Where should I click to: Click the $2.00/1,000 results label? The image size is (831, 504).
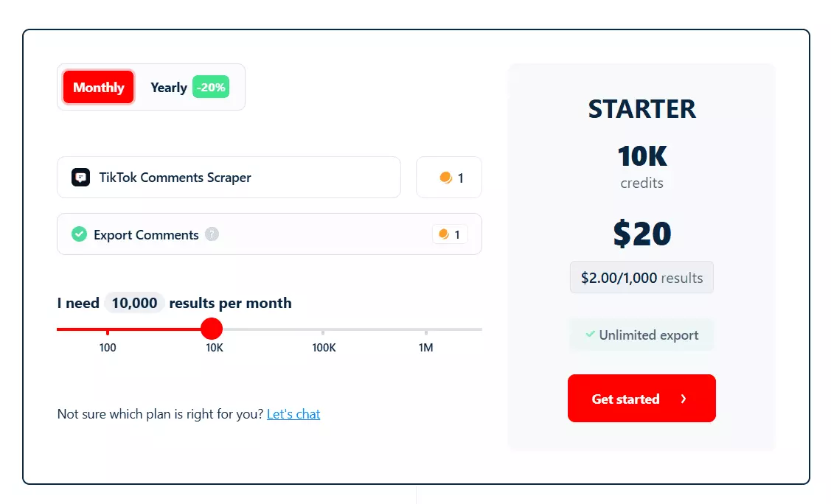[x=641, y=278]
